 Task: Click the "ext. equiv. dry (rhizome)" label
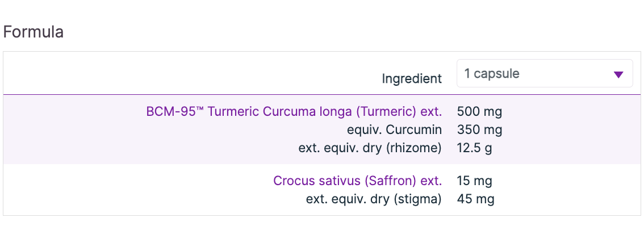point(370,148)
